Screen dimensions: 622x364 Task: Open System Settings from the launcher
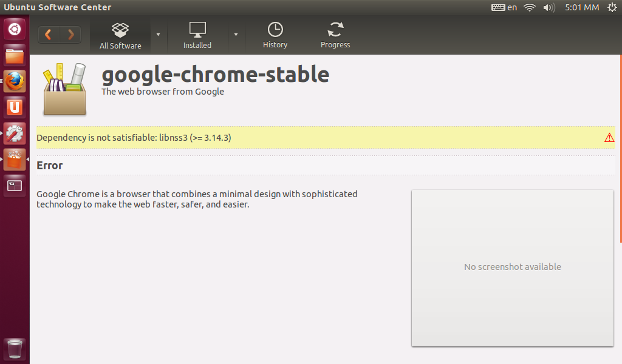(x=15, y=133)
